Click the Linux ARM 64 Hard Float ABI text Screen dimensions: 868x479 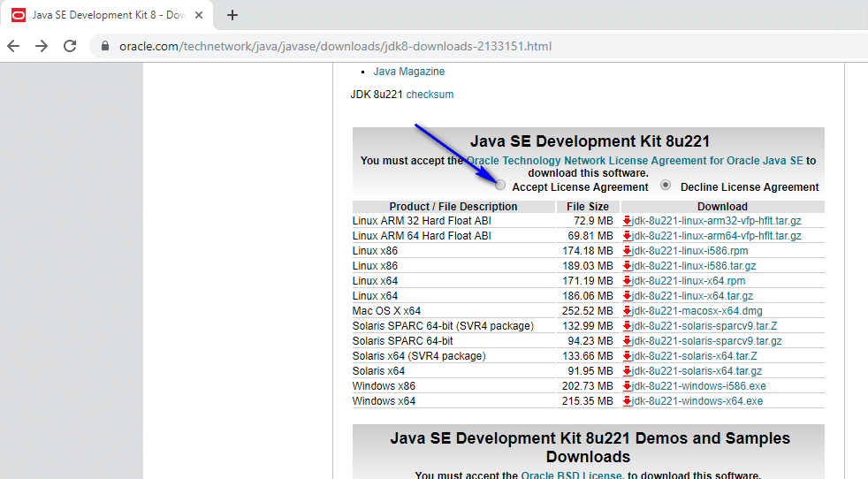pos(422,236)
